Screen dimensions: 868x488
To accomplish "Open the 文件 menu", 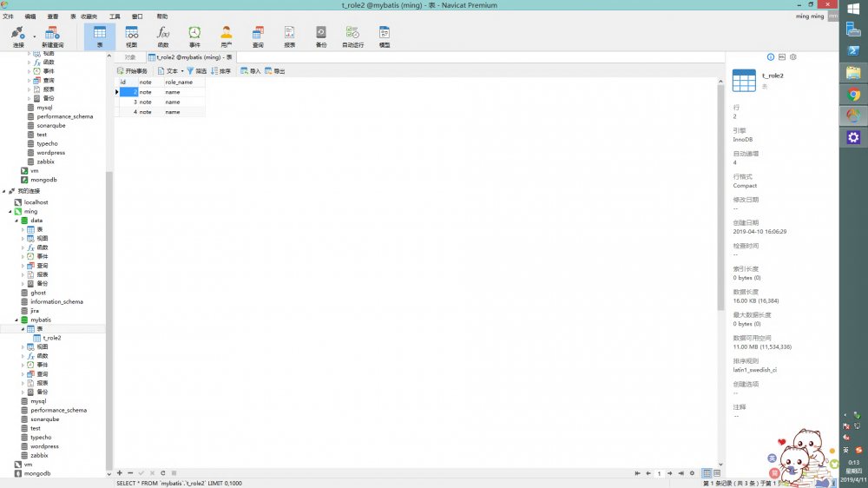I will pyautogui.click(x=9, y=16).
